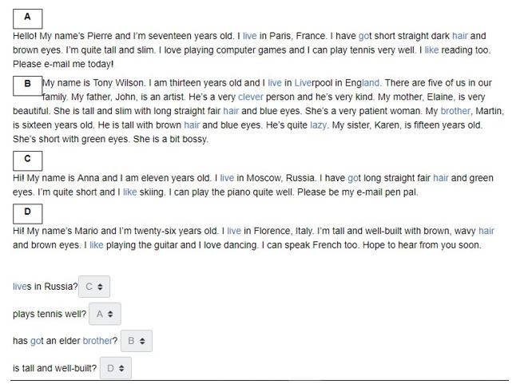Click the "like" link before "skiing"
Image resolution: width=532 pixels, height=392 pixels.
click(130, 192)
